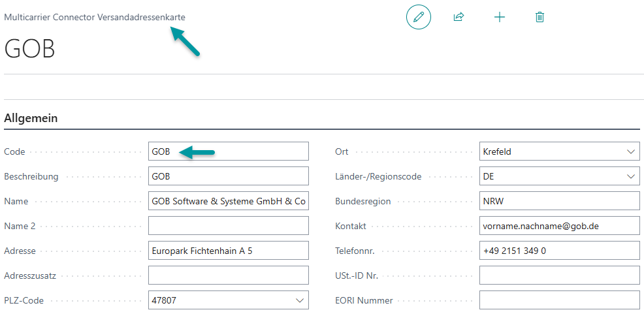Click the empty EORI Nummer field
This screenshot has width=644, height=329.
[559, 300]
